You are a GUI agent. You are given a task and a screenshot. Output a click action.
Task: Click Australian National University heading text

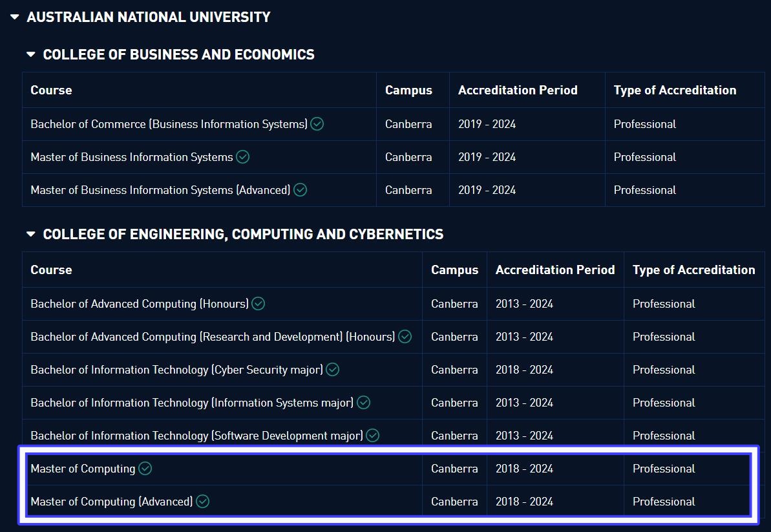[149, 17]
